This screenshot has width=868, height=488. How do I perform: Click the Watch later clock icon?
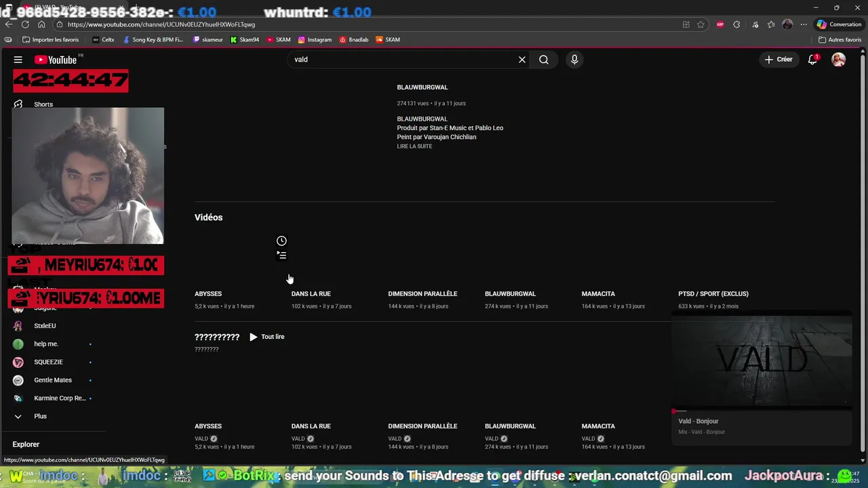coord(281,241)
